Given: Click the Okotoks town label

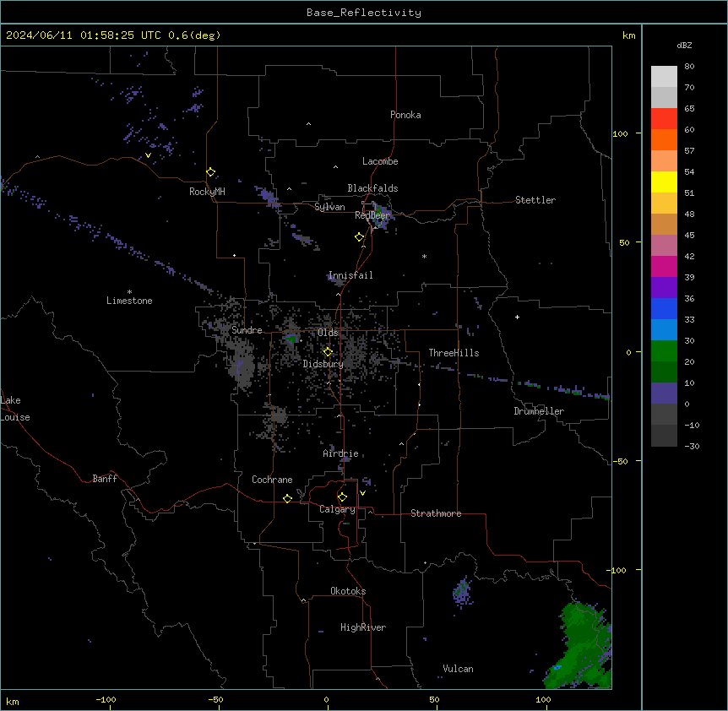Looking at the screenshot, I should point(348,591).
